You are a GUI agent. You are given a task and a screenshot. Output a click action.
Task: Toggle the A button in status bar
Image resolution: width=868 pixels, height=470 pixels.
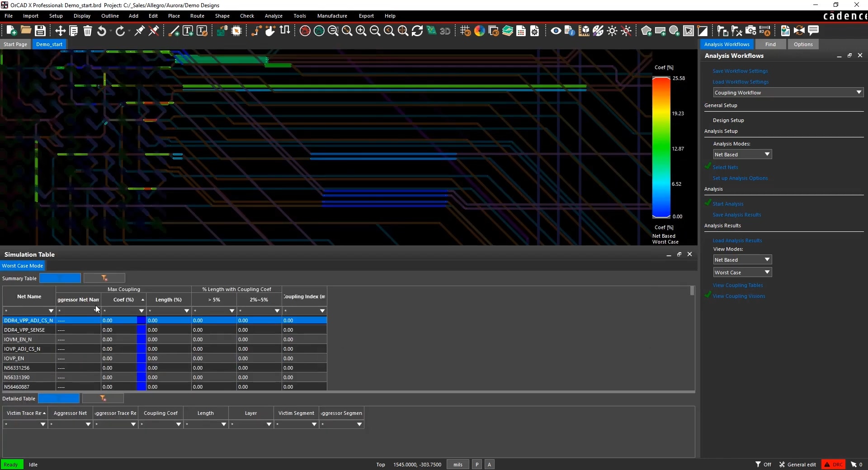pyautogui.click(x=489, y=465)
